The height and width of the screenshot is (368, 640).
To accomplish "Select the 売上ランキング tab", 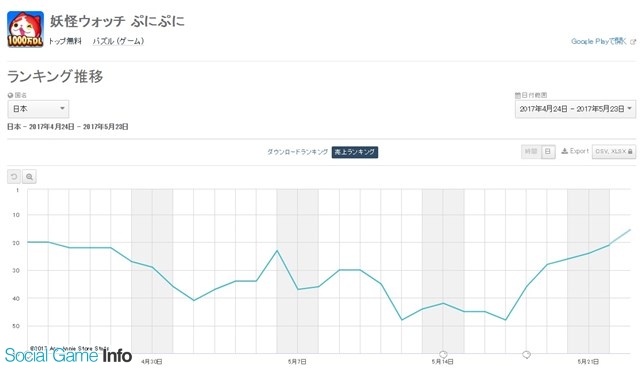I will [x=355, y=152].
